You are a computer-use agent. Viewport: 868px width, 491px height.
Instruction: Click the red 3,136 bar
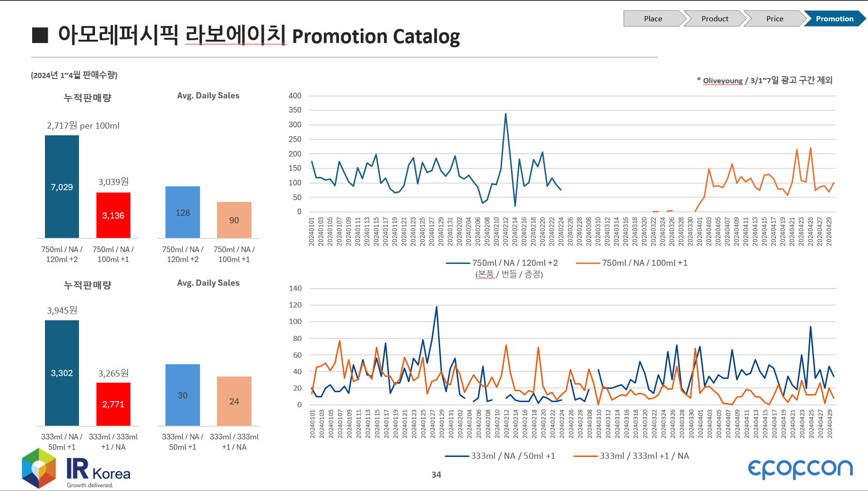point(113,215)
